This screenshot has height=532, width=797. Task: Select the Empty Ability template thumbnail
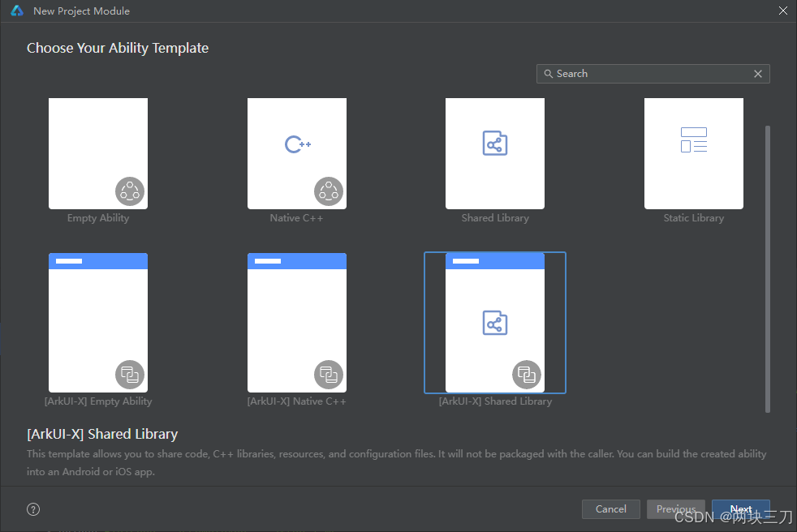click(98, 153)
